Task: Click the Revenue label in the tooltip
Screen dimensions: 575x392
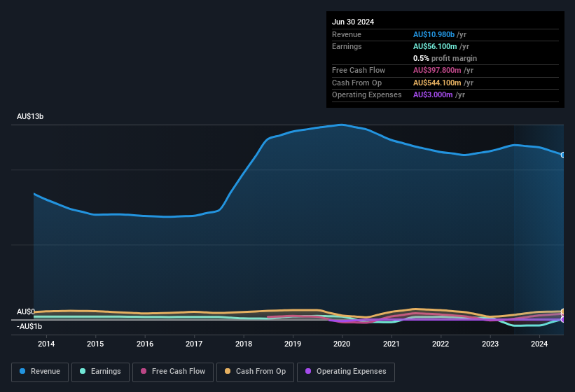Action: pos(347,34)
